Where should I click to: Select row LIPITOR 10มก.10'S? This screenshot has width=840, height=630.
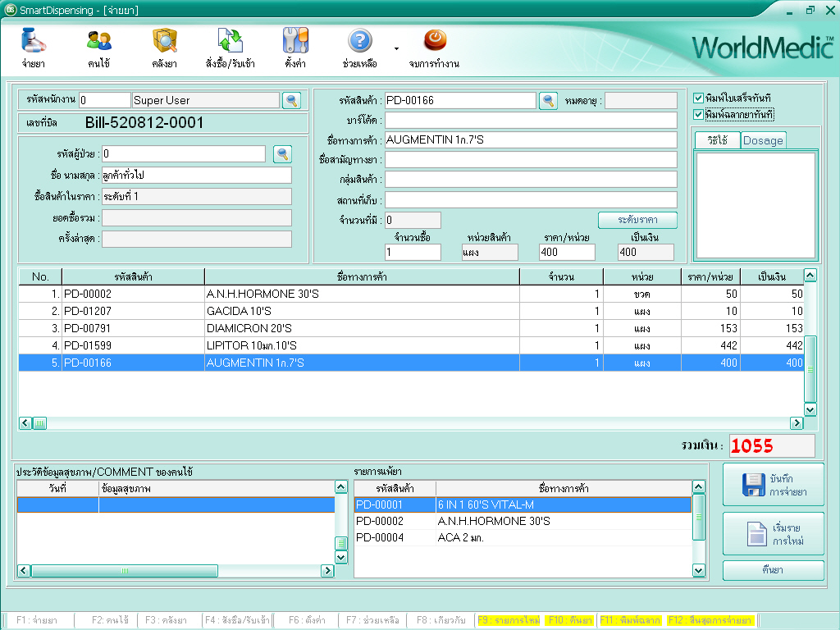coord(411,345)
